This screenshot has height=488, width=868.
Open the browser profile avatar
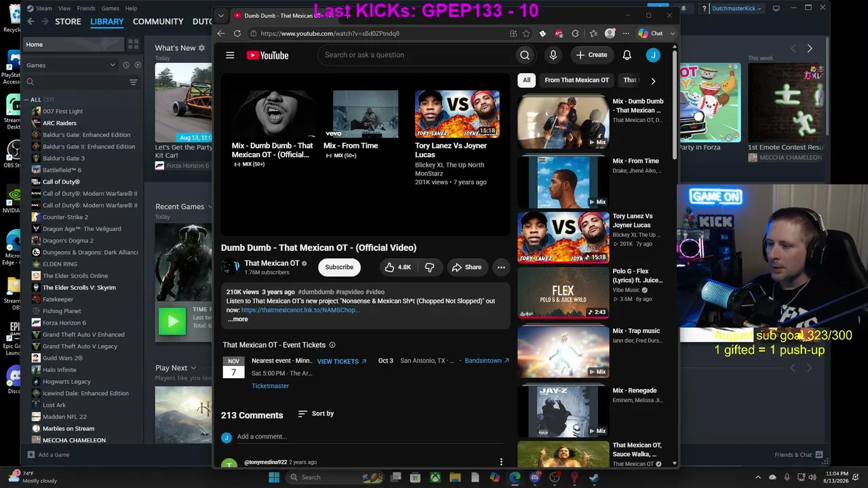[610, 33]
